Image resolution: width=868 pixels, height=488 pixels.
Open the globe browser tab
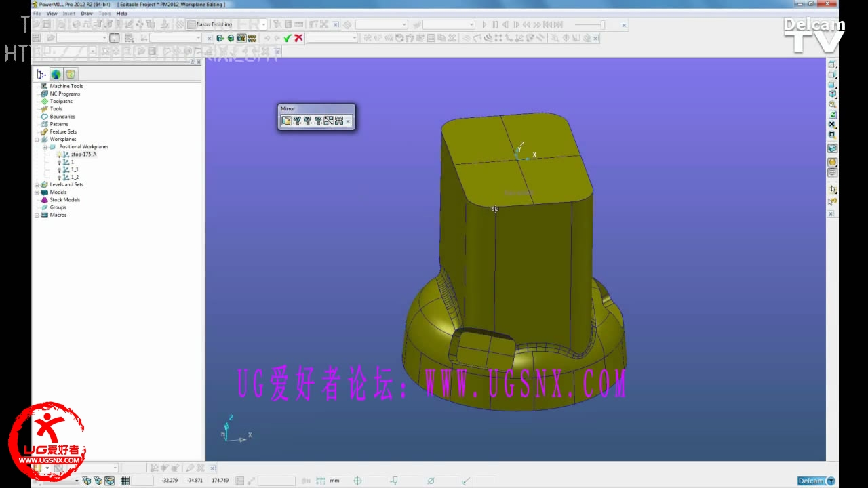(56, 75)
